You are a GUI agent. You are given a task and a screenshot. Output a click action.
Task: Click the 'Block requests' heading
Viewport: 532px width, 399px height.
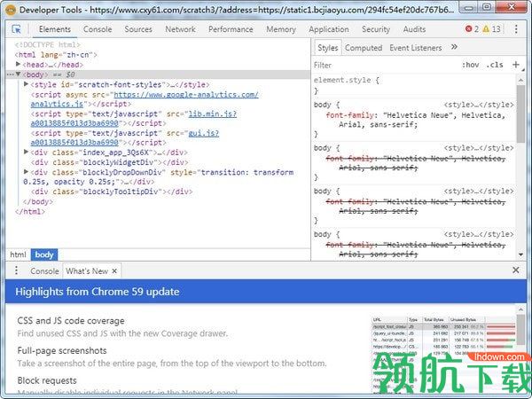point(47,380)
